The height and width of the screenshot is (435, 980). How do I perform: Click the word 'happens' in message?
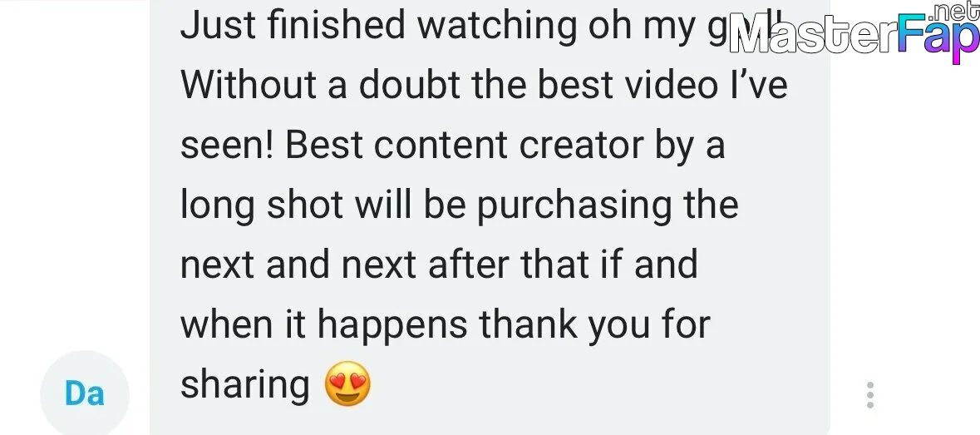[392, 324]
